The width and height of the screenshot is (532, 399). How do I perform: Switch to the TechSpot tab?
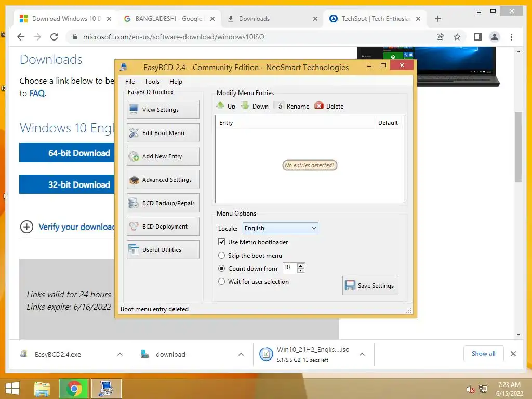(x=375, y=19)
